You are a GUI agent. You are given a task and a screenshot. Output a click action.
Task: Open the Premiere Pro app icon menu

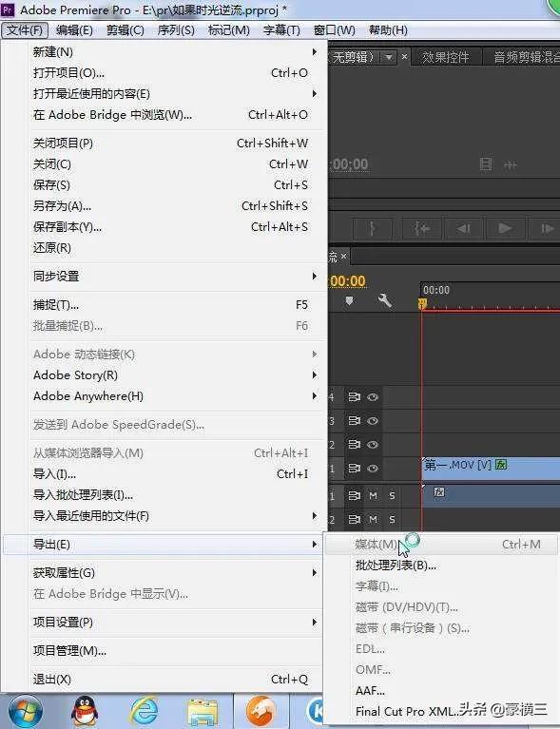[8, 10]
